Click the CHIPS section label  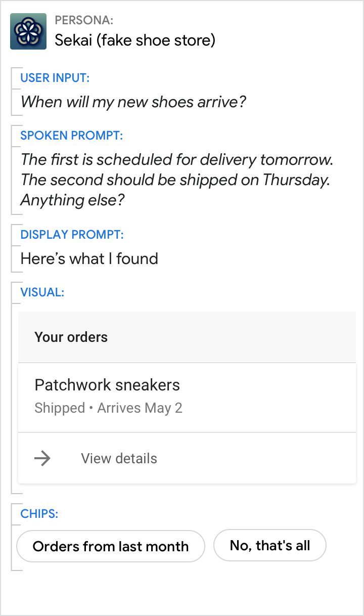pyautogui.click(x=39, y=514)
